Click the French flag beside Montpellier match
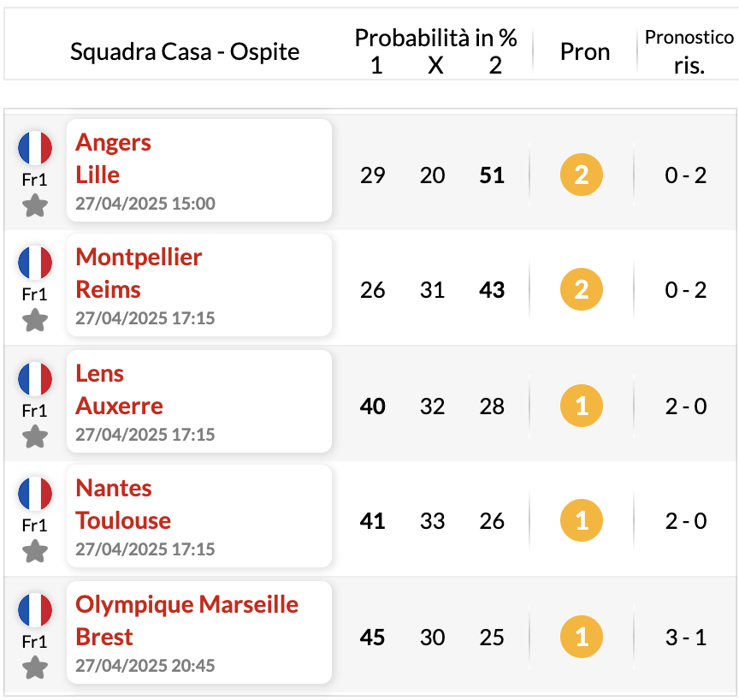Screen dimensions: 739x700 (35, 263)
